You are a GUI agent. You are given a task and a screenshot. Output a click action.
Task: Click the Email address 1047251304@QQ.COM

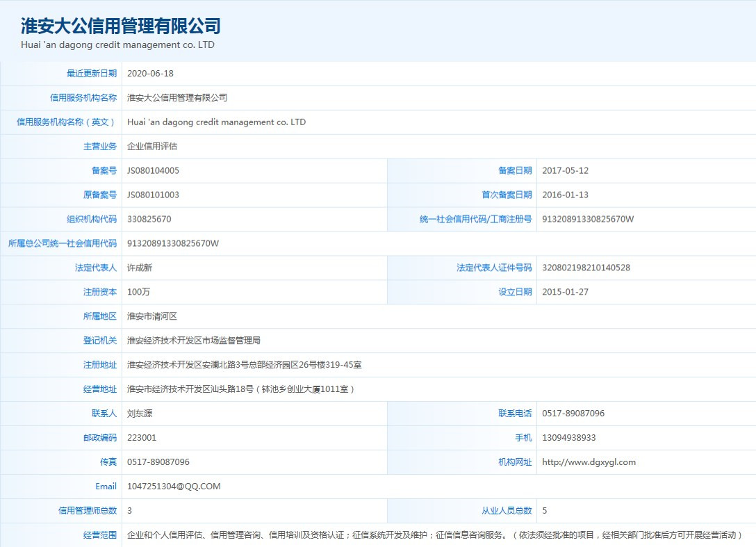point(172,486)
